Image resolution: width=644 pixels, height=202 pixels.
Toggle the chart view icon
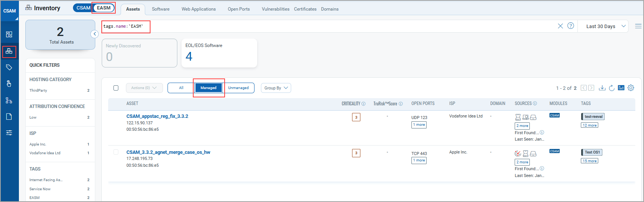click(621, 88)
